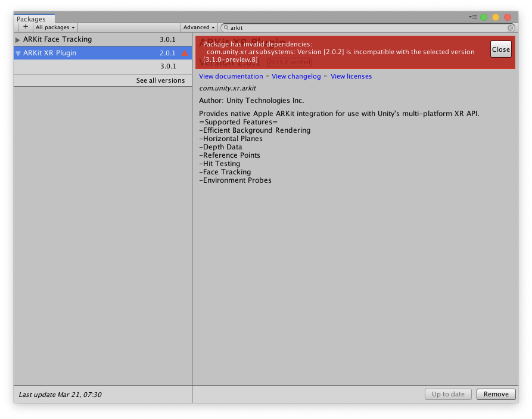Click the Up to date button
532x419 pixels.
(x=448, y=394)
